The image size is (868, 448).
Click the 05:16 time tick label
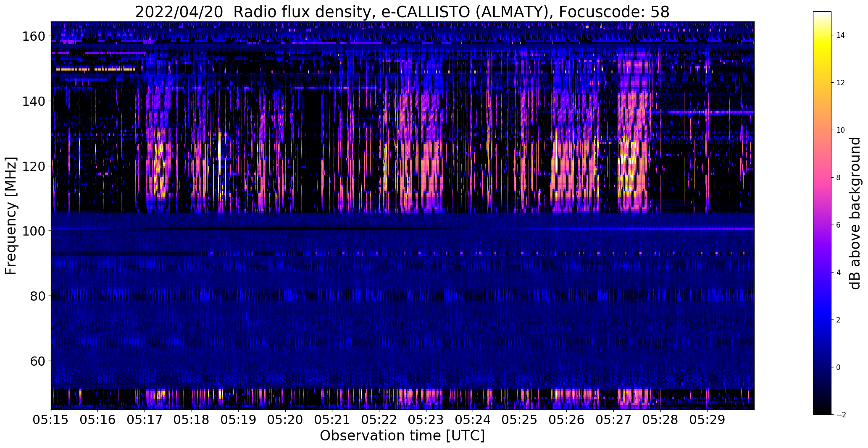point(98,419)
